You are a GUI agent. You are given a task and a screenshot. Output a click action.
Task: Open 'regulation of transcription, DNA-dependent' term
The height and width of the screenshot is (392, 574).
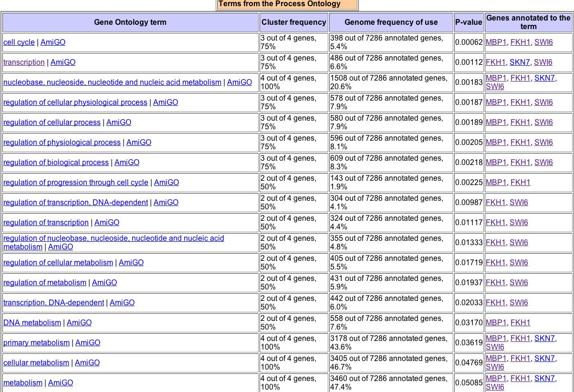click(75, 203)
